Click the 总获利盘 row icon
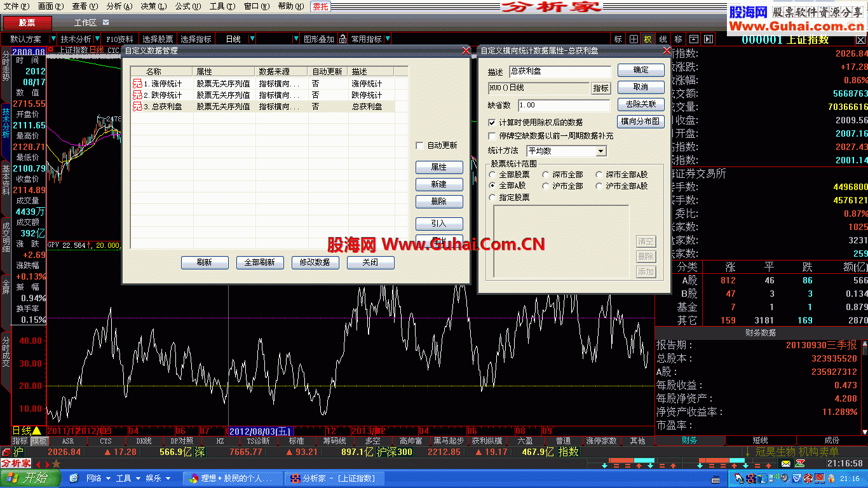This screenshot has height=488, width=868. tap(137, 107)
